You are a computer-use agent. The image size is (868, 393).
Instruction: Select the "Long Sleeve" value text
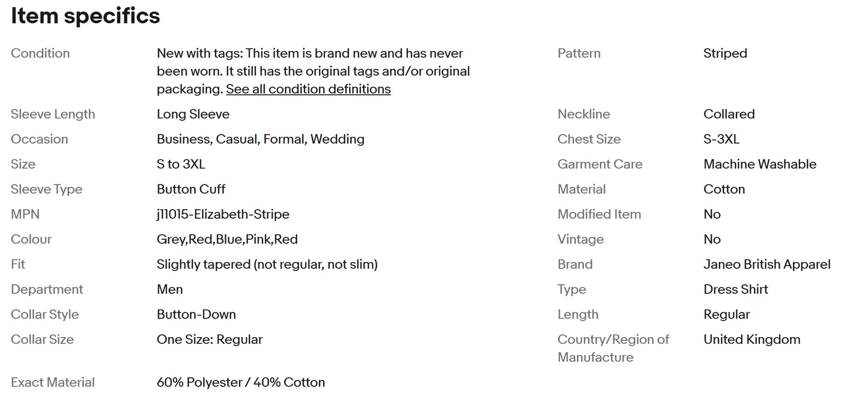click(x=193, y=114)
